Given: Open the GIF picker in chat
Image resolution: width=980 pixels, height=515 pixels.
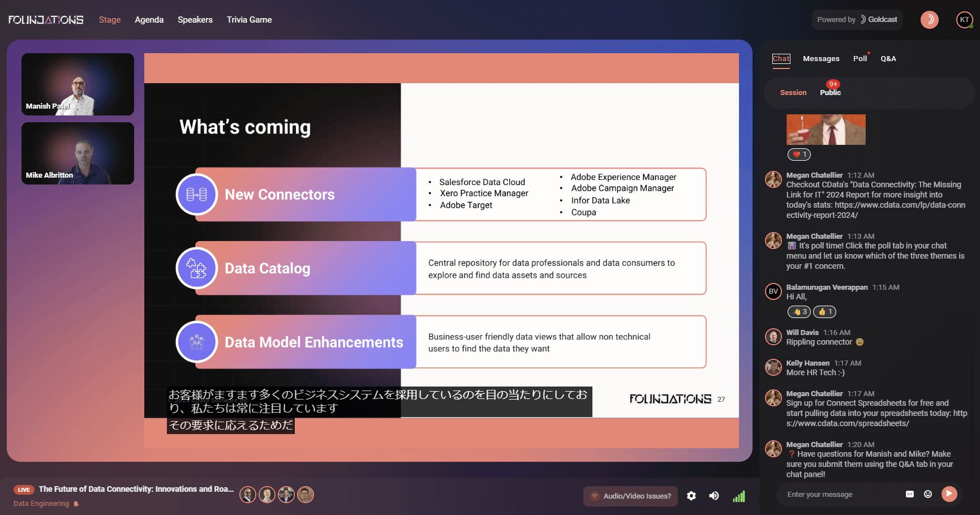Looking at the screenshot, I should pos(910,494).
